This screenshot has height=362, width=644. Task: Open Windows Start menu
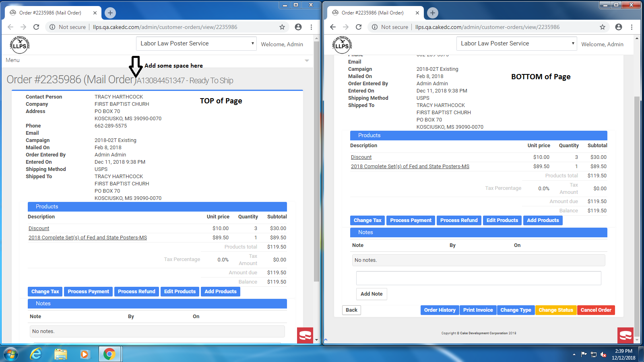pos(11,354)
